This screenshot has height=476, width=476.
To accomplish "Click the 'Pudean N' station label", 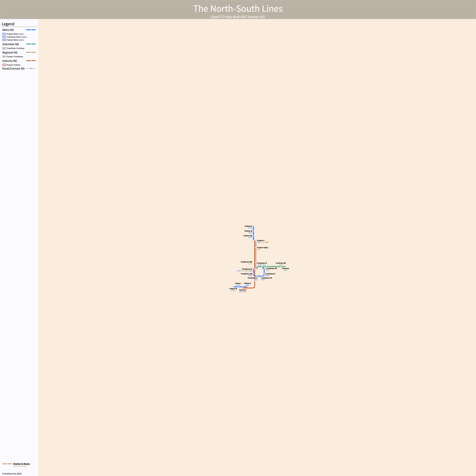I will tap(248, 226).
